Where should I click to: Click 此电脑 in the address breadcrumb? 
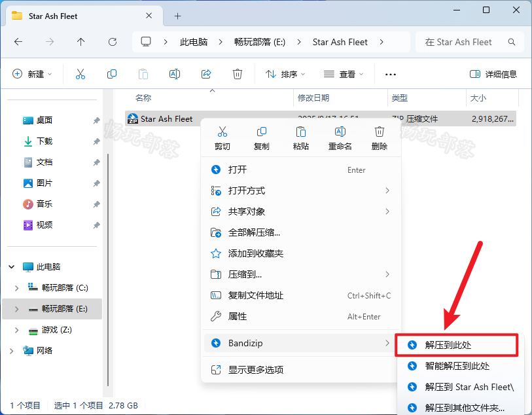pyautogui.click(x=194, y=42)
